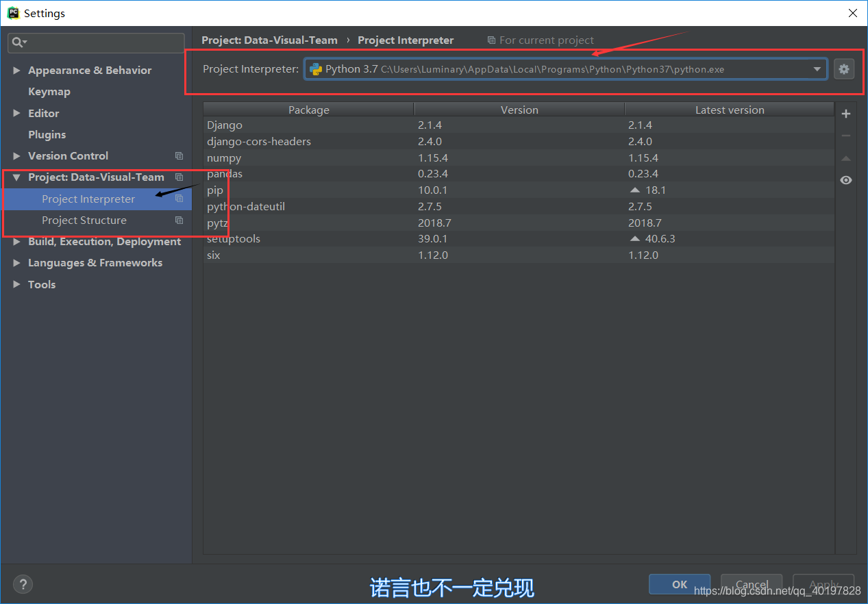Select Languages & Frameworks label
The width and height of the screenshot is (868, 604).
pyautogui.click(x=95, y=263)
